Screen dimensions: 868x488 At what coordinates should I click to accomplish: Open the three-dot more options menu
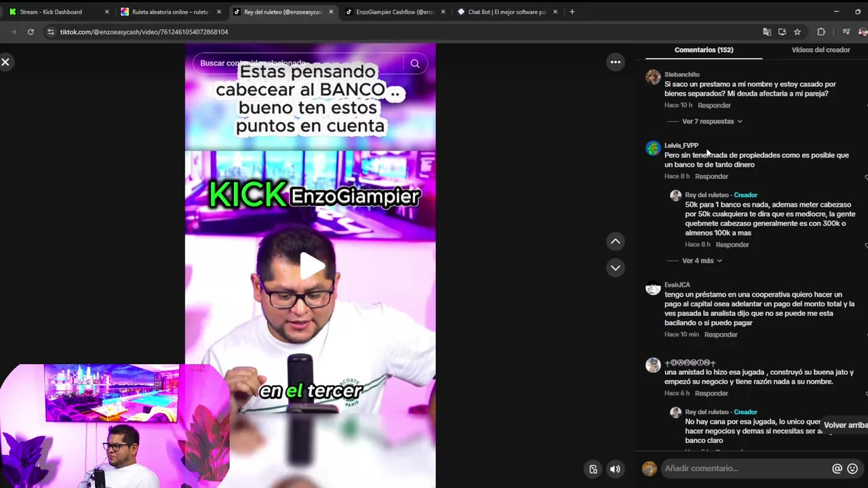coord(615,62)
